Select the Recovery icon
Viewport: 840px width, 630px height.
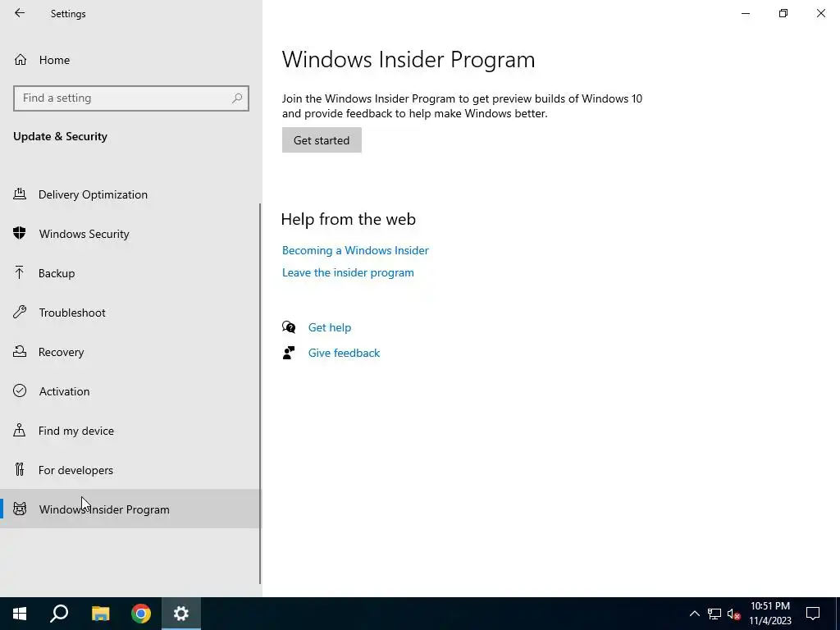pos(20,351)
